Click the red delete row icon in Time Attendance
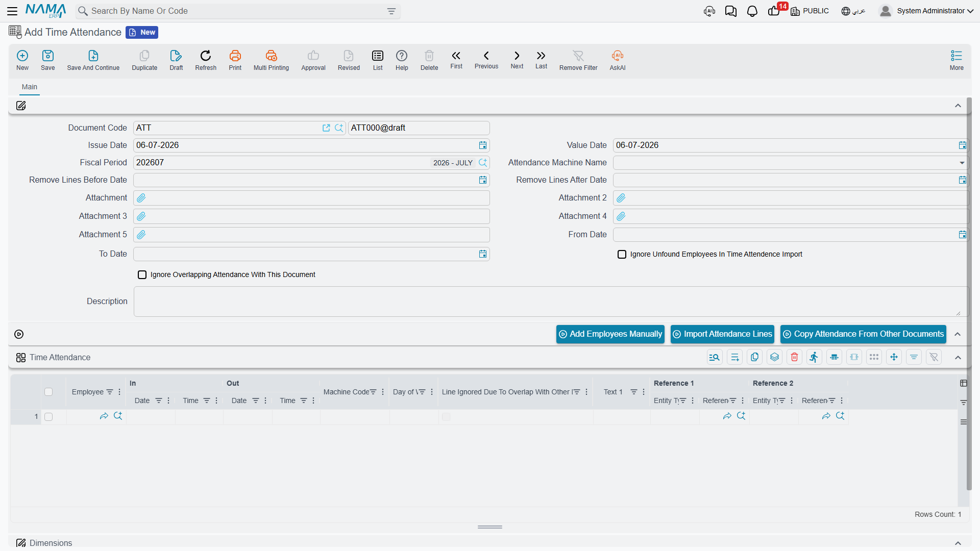 794,357
